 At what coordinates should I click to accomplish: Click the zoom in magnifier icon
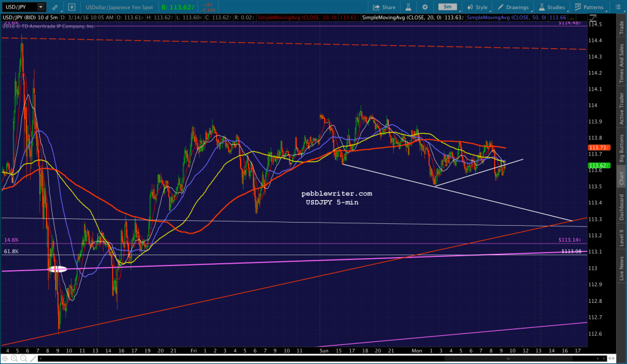(15, 358)
